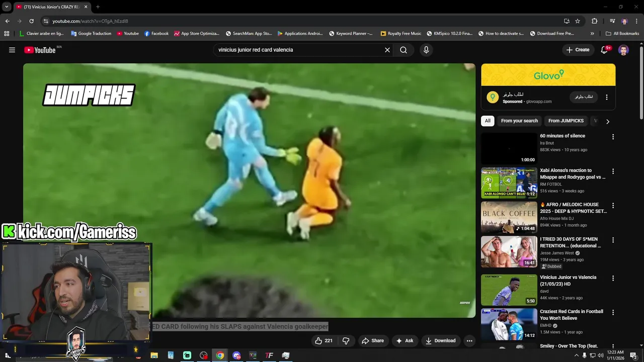Select From JUMPICKS chip

[566, 121]
